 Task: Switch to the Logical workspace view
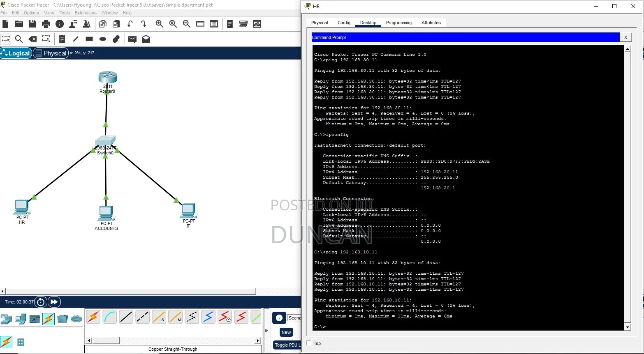[16, 53]
